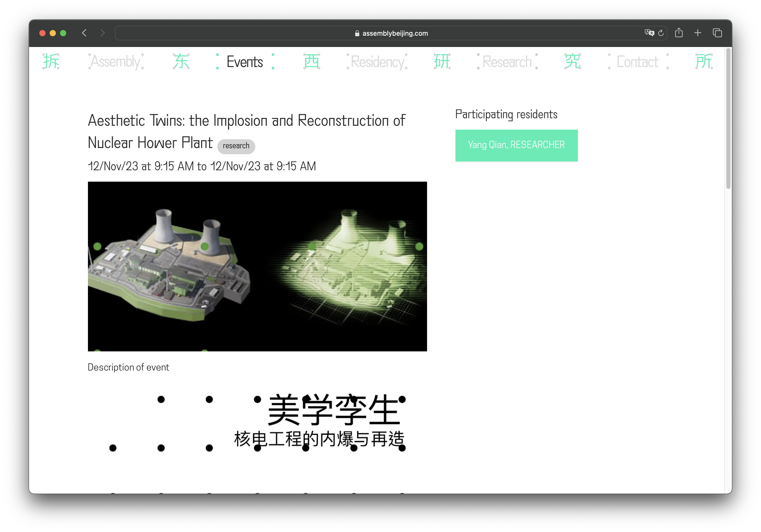Open the Contact page link
Image resolution: width=761 pixels, height=532 pixels.
point(637,62)
